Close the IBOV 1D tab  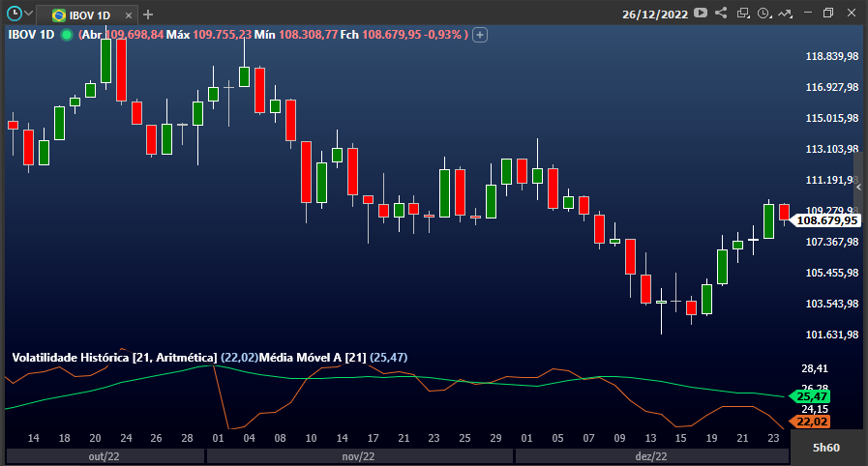129,15
